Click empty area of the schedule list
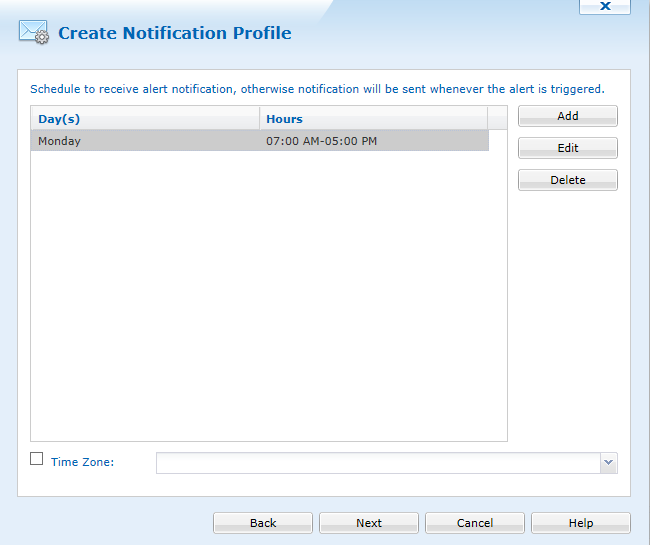650x545 pixels. [x=269, y=296]
